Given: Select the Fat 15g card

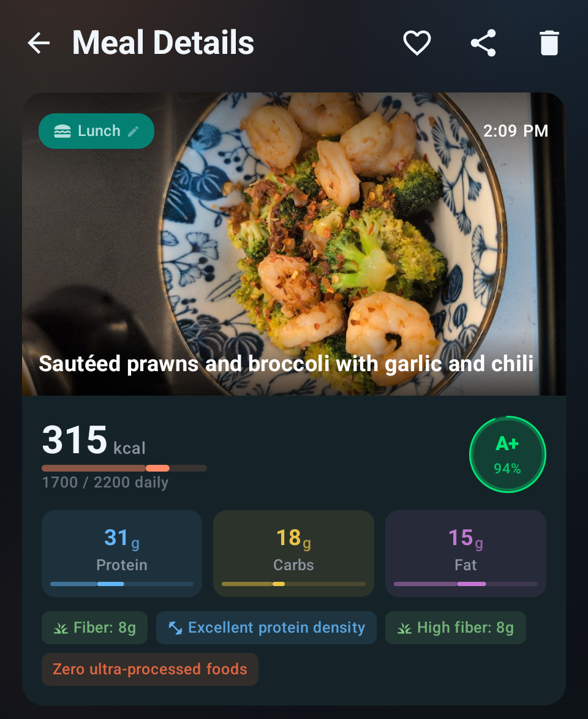Looking at the screenshot, I should click(466, 553).
